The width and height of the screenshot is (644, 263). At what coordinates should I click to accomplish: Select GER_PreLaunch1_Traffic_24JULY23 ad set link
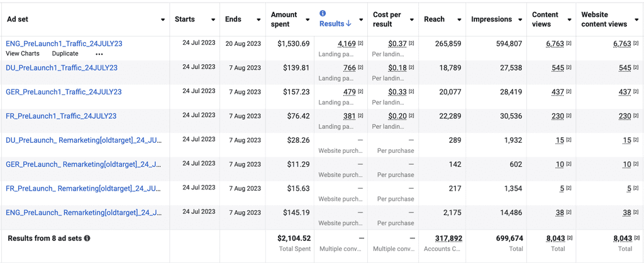pyautogui.click(x=64, y=92)
